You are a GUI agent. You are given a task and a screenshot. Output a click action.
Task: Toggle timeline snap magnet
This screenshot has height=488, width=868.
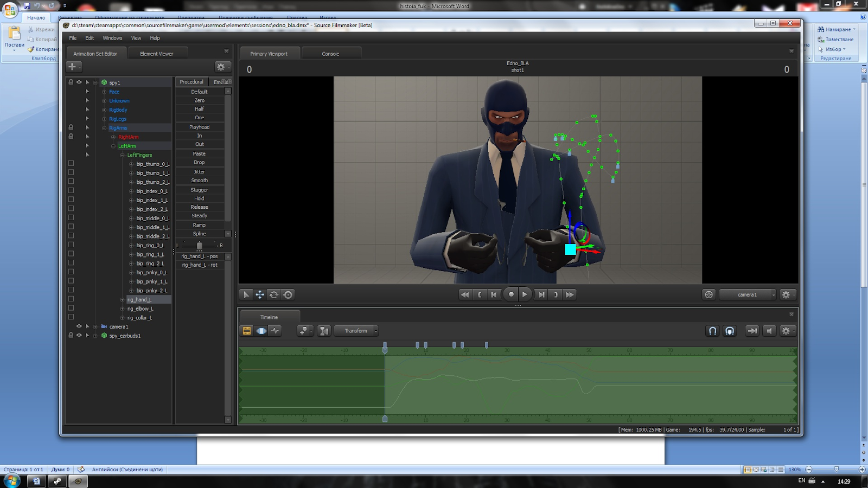[713, 331]
